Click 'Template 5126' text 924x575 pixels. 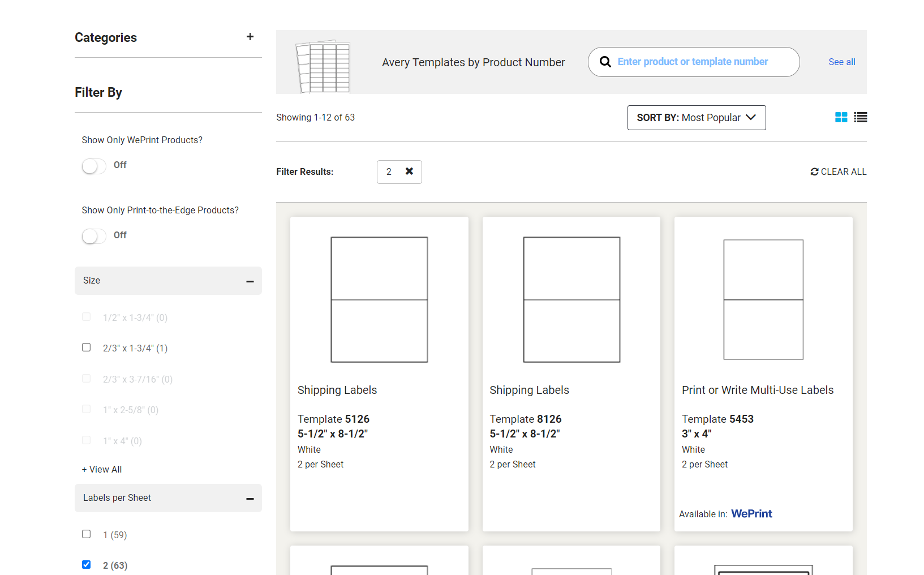click(333, 419)
